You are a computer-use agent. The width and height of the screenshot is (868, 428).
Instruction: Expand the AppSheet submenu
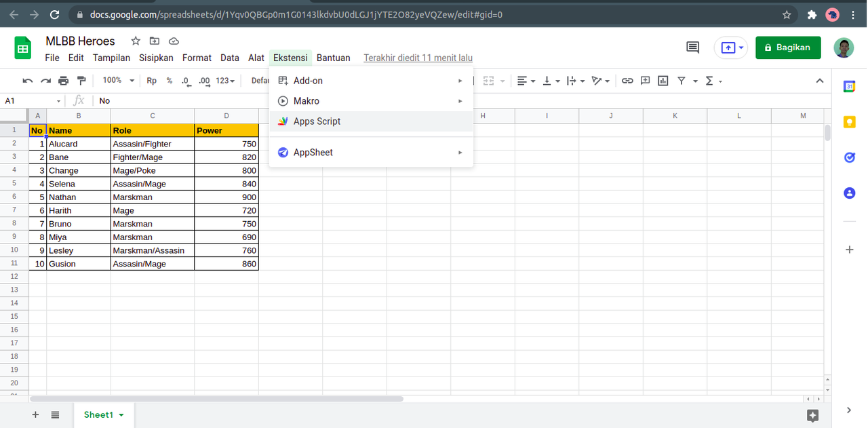point(371,153)
